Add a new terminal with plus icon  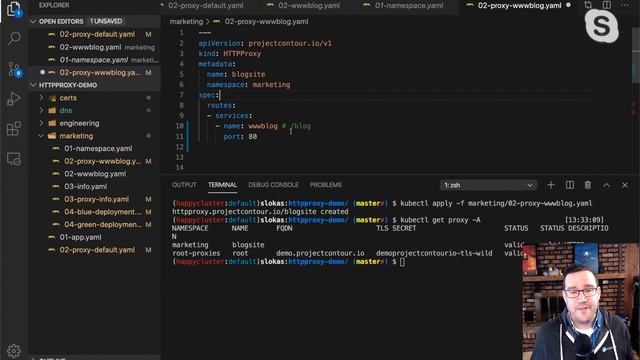(x=551, y=185)
